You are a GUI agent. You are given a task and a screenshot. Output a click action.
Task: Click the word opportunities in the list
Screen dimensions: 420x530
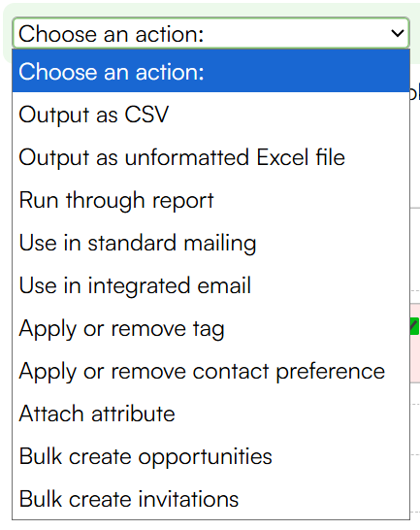205,457
